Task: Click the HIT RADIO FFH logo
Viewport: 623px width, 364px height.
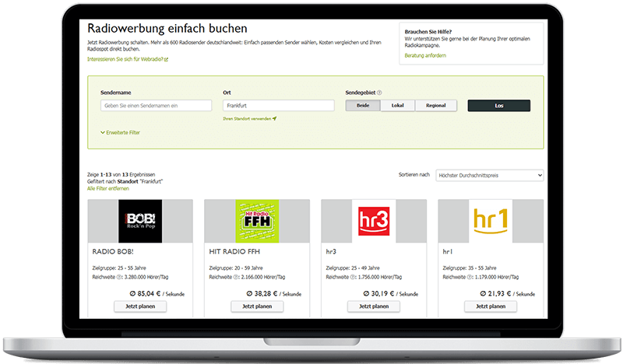Action: pos(257,221)
